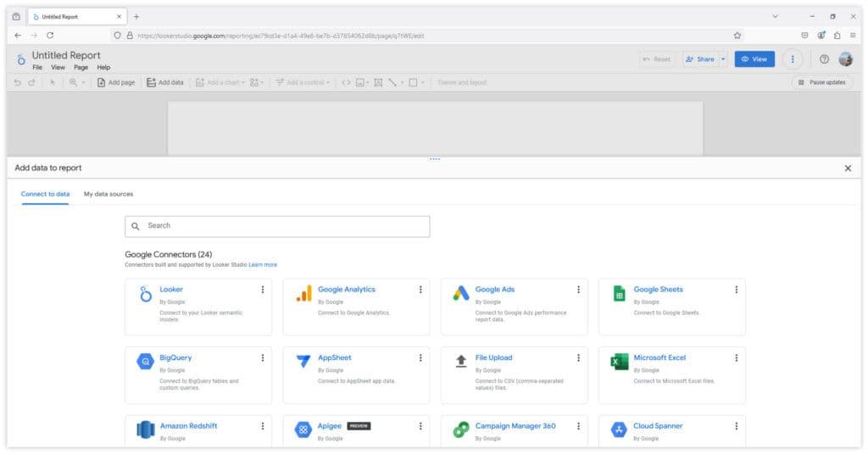Open more options for Looker connector
868x454 pixels.
pos(263,289)
